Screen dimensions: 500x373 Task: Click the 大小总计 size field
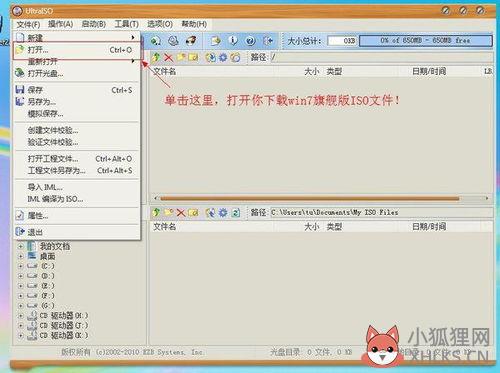(x=342, y=41)
